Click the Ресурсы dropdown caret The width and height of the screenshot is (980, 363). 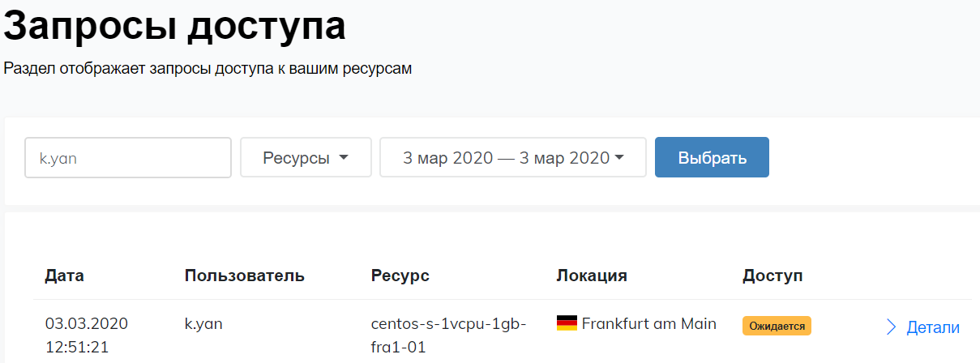(343, 157)
